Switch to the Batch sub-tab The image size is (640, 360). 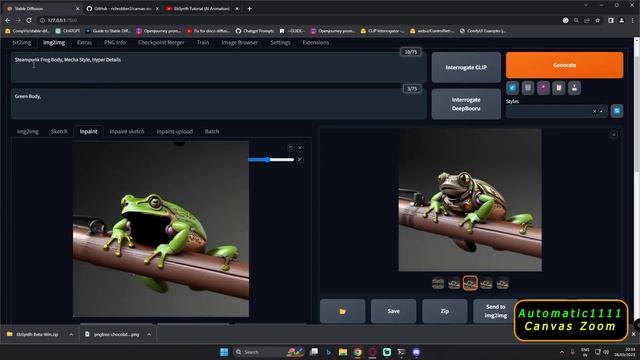pos(212,131)
